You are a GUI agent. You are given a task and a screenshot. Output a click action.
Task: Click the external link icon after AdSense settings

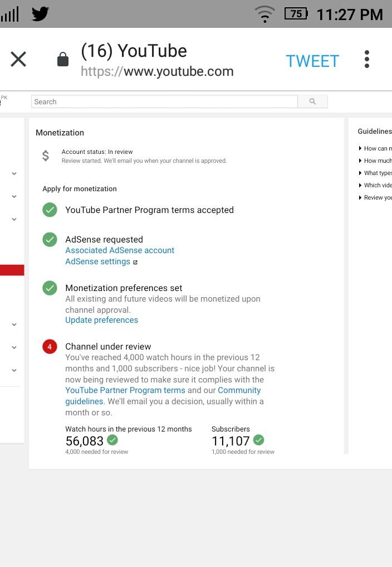click(x=135, y=262)
